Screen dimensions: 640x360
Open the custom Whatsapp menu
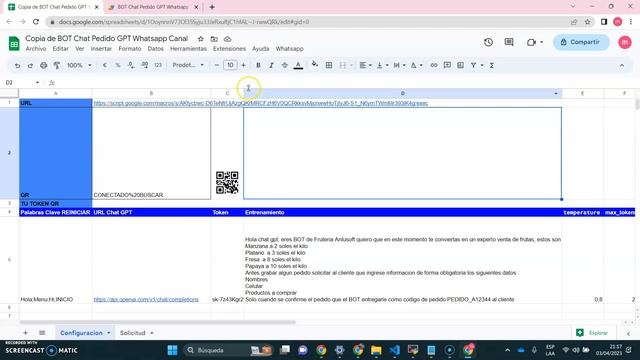pyautogui.click(x=289, y=49)
